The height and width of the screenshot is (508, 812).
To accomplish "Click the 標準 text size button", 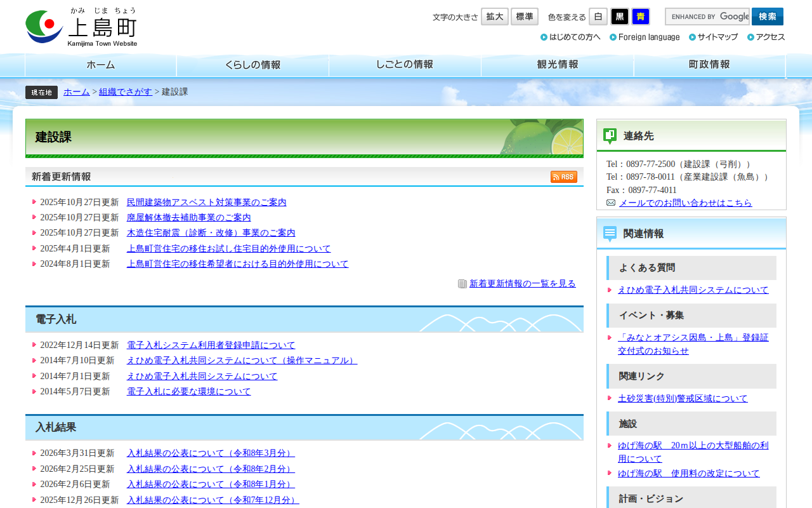I will click(x=525, y=17).
